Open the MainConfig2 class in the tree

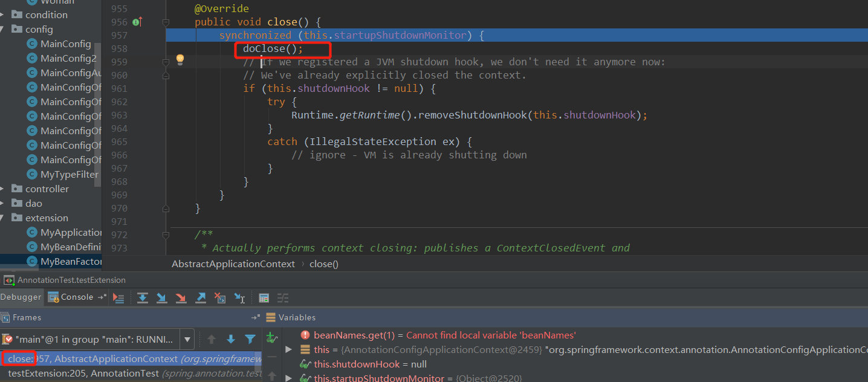click(68, 58)
